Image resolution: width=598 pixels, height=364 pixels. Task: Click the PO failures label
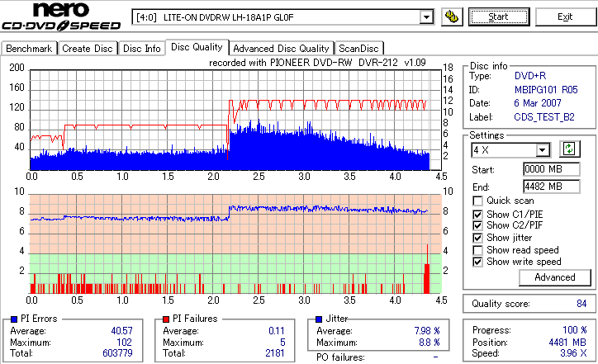point(340,357)
